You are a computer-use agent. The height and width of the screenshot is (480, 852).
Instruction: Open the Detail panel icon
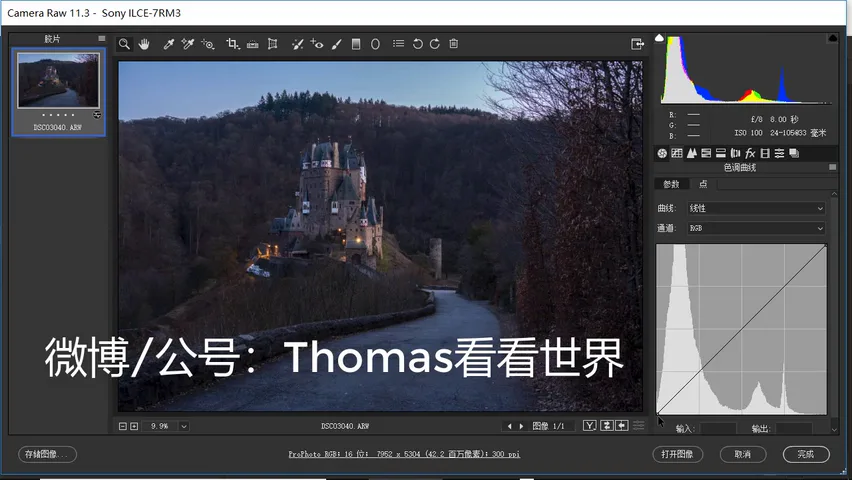click(x=691, y=153)
